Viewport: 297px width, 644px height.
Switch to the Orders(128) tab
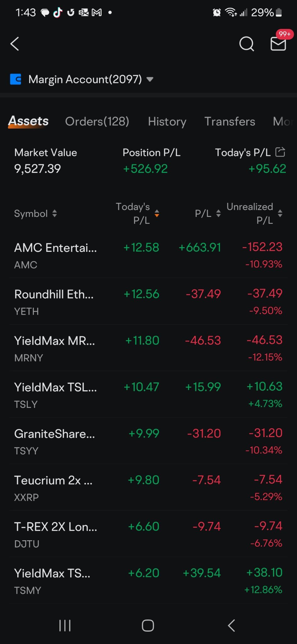click(97, 121)
